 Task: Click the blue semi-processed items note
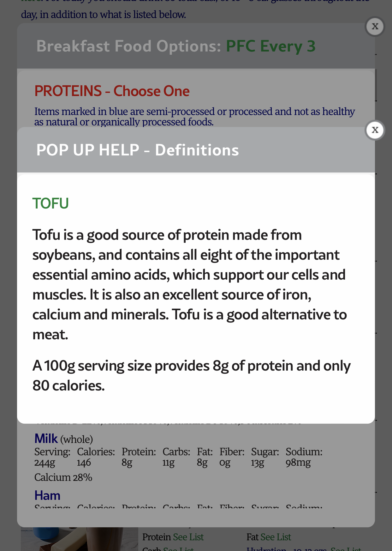194,117
